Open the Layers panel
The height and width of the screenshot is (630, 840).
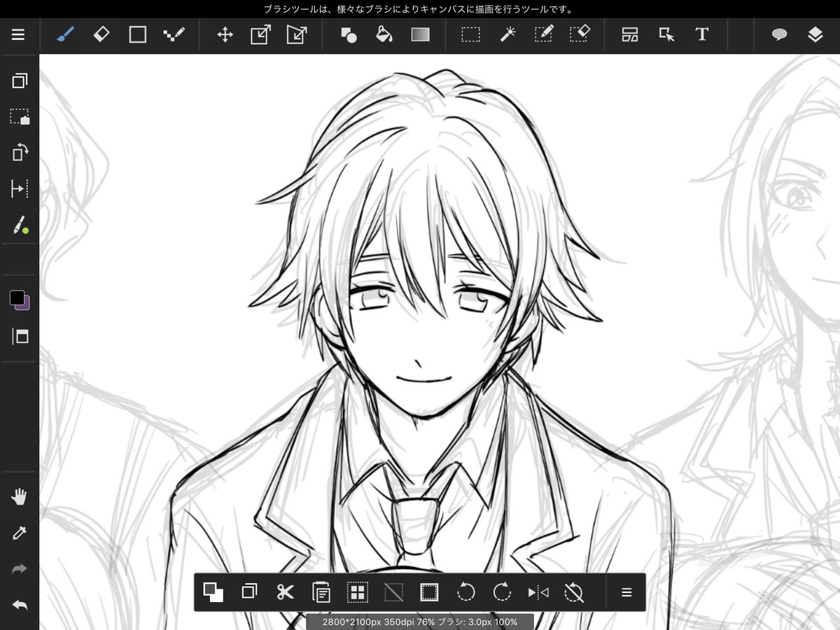pyautogui.click(x=815, y=34)
